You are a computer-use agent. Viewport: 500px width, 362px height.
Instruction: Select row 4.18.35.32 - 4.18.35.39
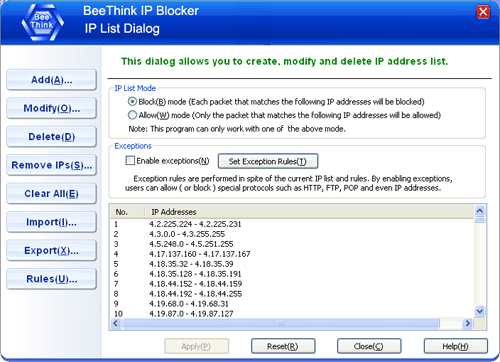coord(292,264)
